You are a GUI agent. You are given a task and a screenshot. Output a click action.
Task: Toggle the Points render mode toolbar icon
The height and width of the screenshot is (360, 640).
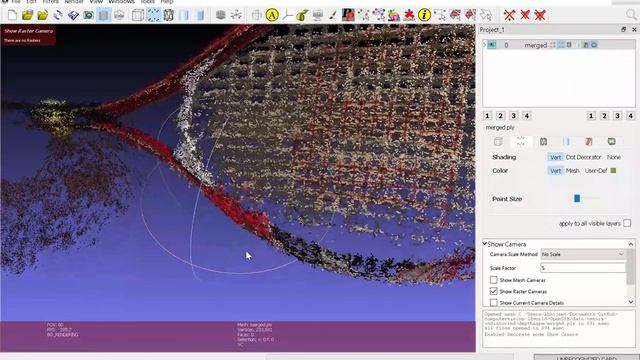click(x=153, y=16)
